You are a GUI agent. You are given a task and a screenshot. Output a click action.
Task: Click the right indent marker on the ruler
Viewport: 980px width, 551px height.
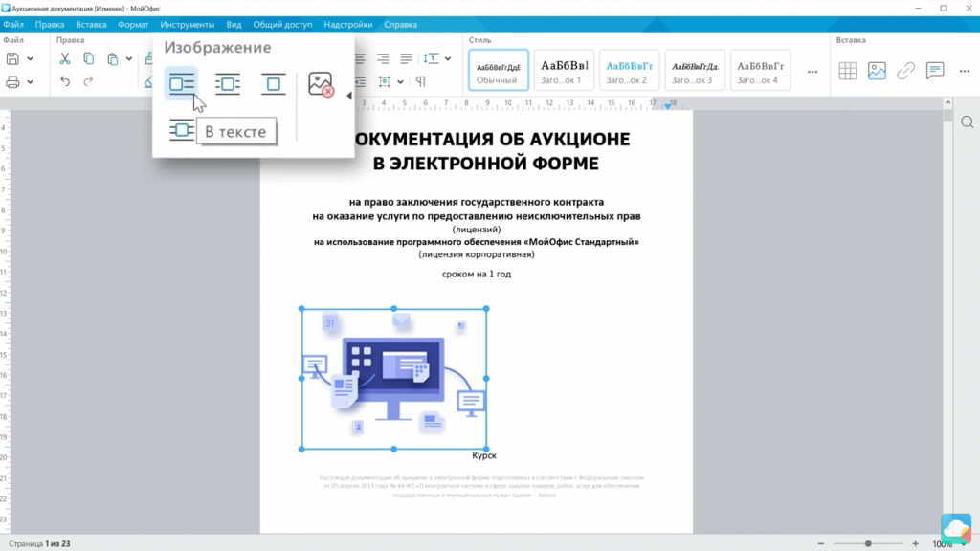click(667, 105)
